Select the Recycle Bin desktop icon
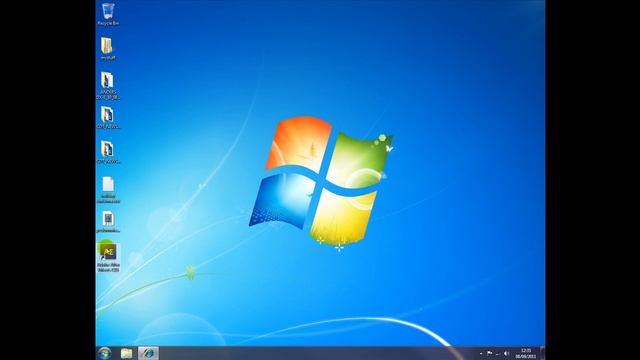 tap(108, 14)
